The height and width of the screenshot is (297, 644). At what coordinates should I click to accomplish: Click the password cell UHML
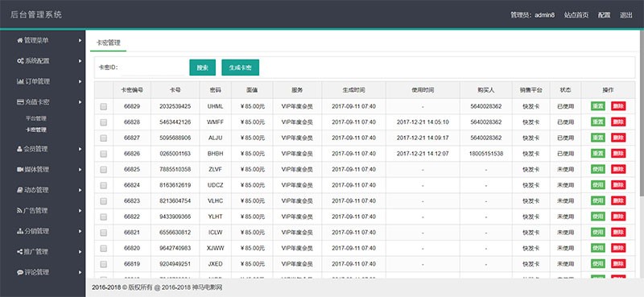(215, 106)
